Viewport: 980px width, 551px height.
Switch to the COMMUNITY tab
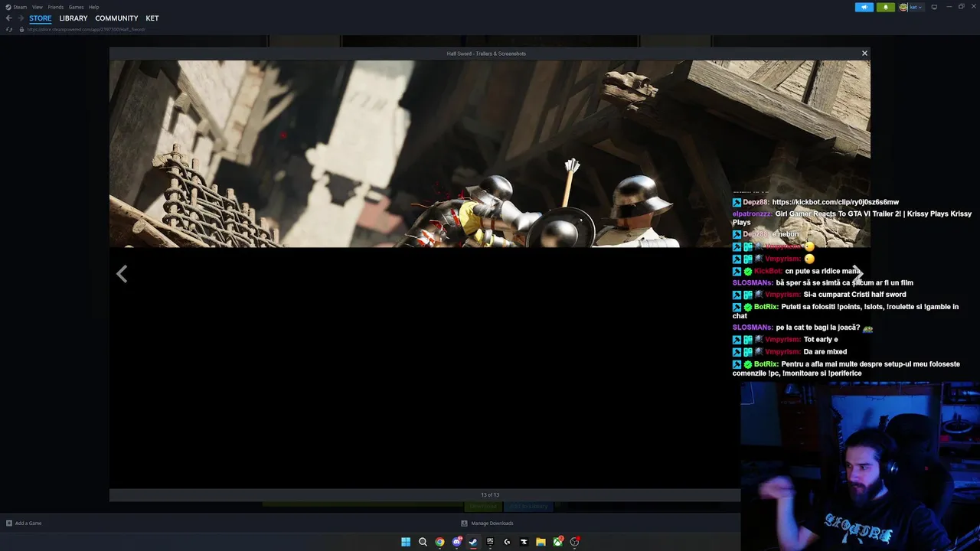[116, 18]
